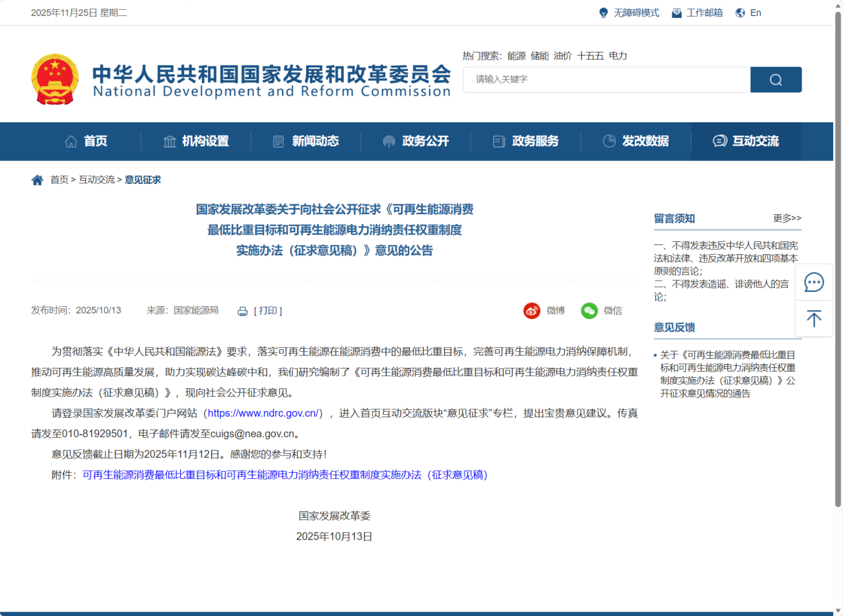The image size is (843, 616).
Task: Select the 互动交流 chat bubble icon
Action: (x=719, y=141)
